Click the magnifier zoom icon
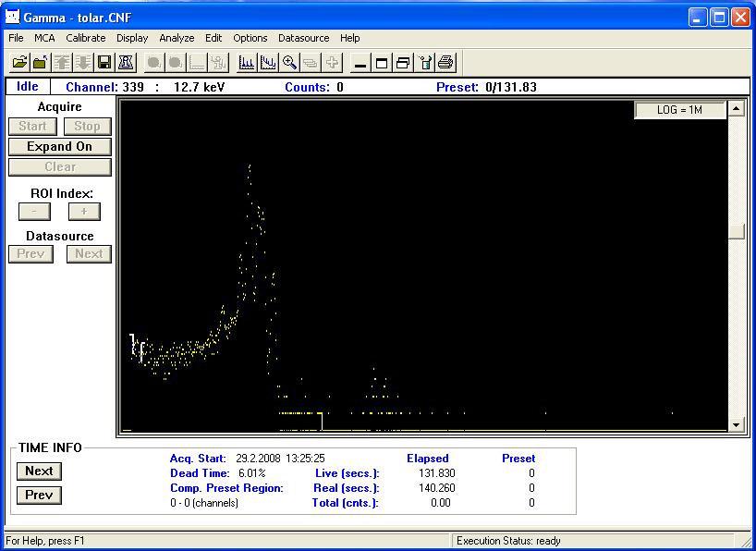This screenshot has width=756, height=551. pos(289,63)
